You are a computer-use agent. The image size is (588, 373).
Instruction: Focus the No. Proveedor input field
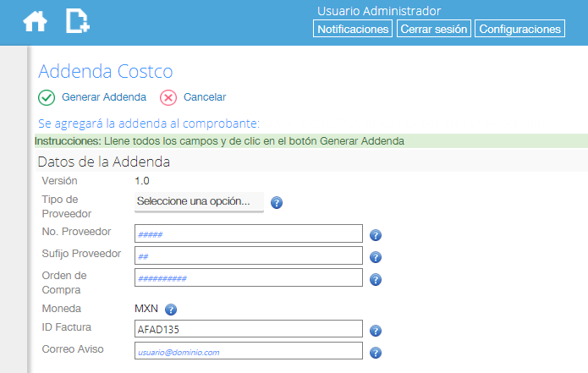[249, 234]
